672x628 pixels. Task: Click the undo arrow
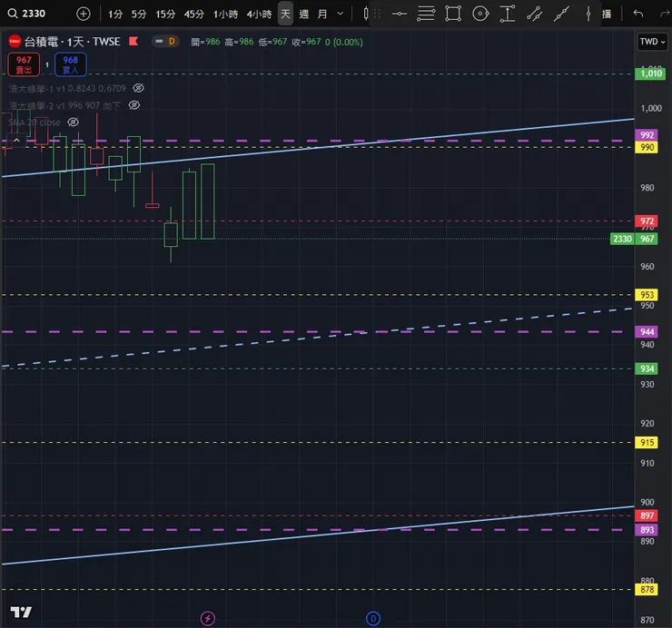pos(638,14)
